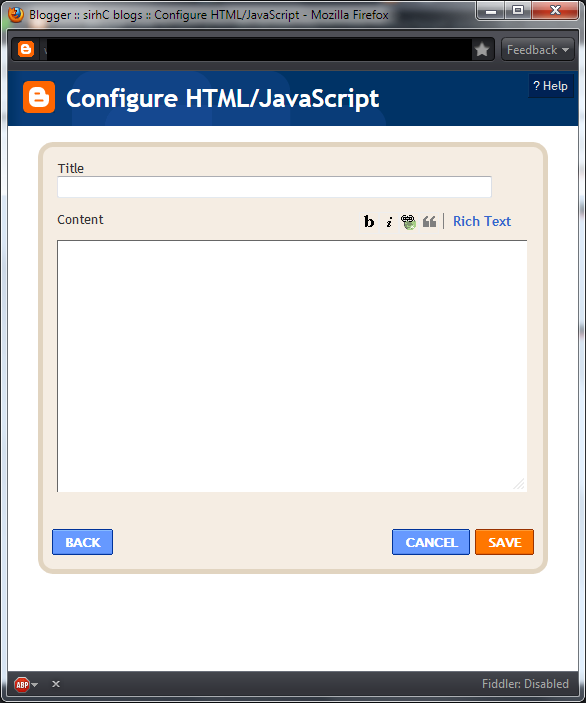Click the Blogger site icon in the address bar
Image resolution: width=587 pixels, height=703 pixels.
click(x=26, y=49)
